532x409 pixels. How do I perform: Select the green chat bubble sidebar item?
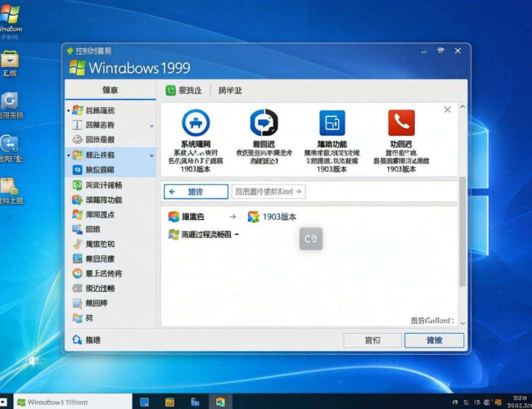tap(111, 185)
